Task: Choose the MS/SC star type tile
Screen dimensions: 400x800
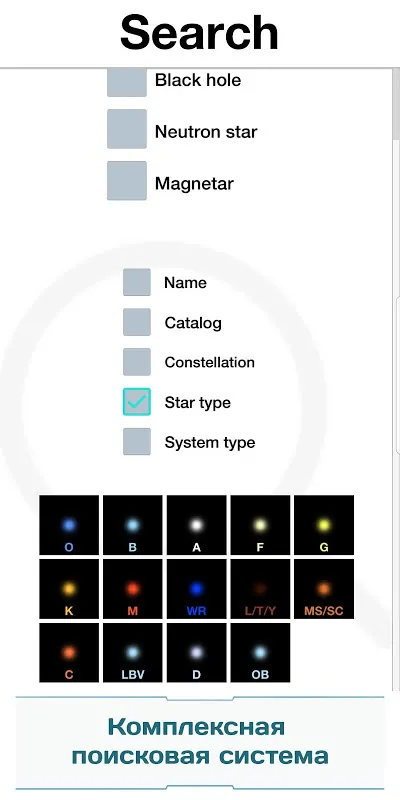Action: pos(324,589)
